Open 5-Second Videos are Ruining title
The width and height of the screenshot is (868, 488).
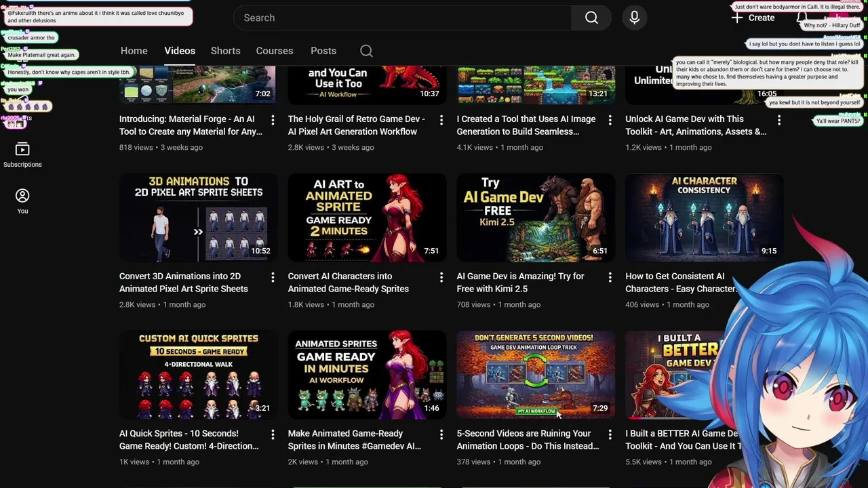click(528, 440)
